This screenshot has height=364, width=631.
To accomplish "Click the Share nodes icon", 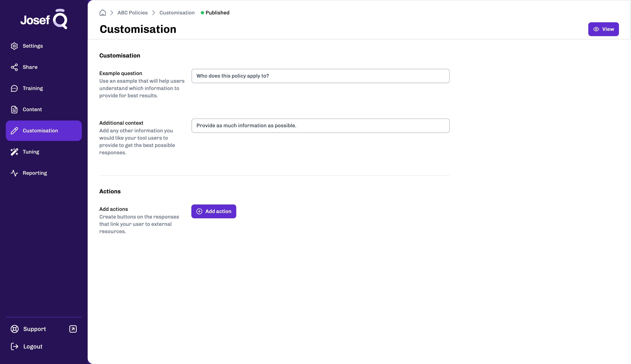I will tap(14, 67).
